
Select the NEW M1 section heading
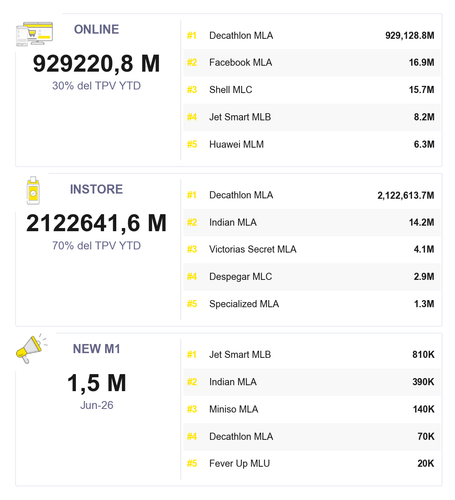(96, 349)
